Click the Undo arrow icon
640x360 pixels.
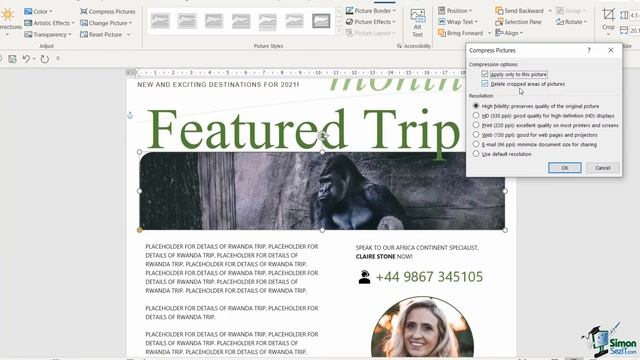26,59
